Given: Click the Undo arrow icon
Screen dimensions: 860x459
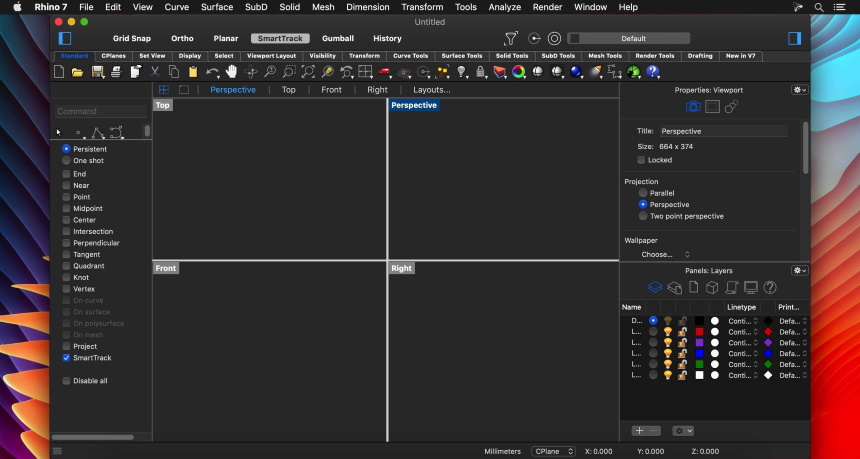Looking at the screenshot, I should pyautogui.click(x=211, y=72).
